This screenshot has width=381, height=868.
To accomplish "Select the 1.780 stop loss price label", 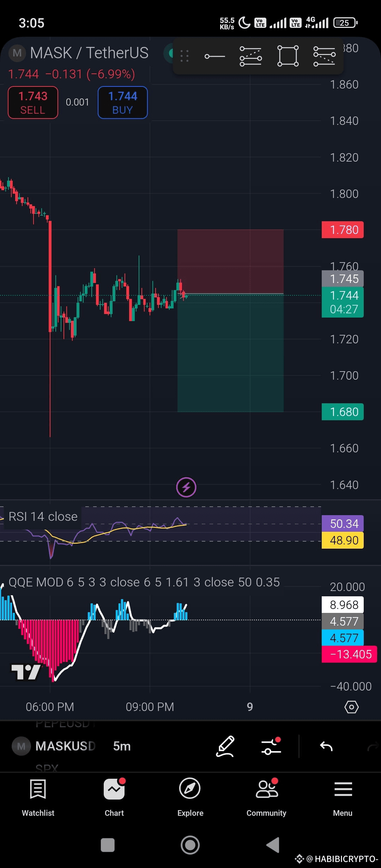I will pos(343,230).
